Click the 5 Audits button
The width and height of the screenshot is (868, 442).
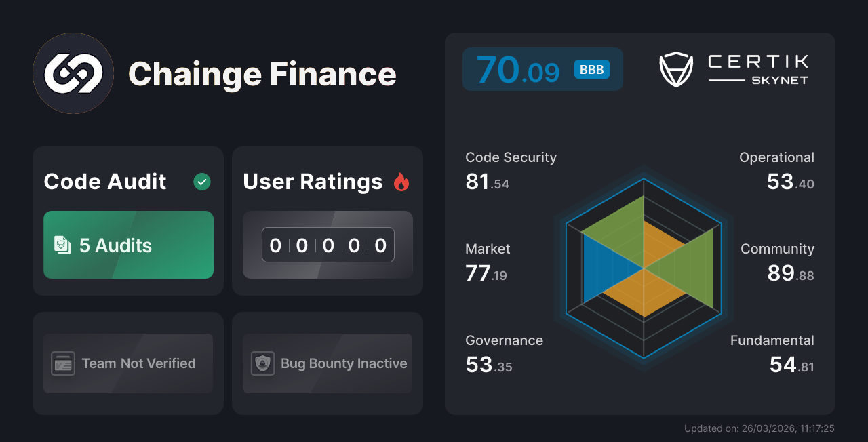click(x=128, y=245)
